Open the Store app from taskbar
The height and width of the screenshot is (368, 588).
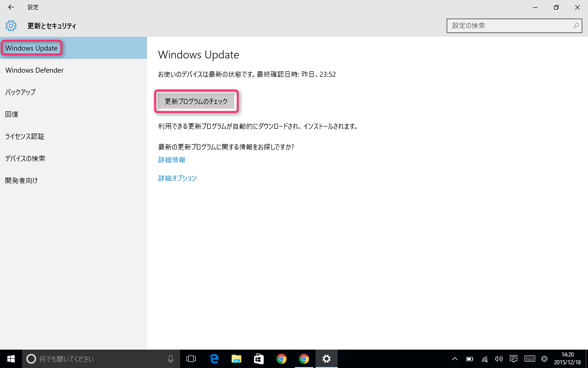[x=259, y=359]
